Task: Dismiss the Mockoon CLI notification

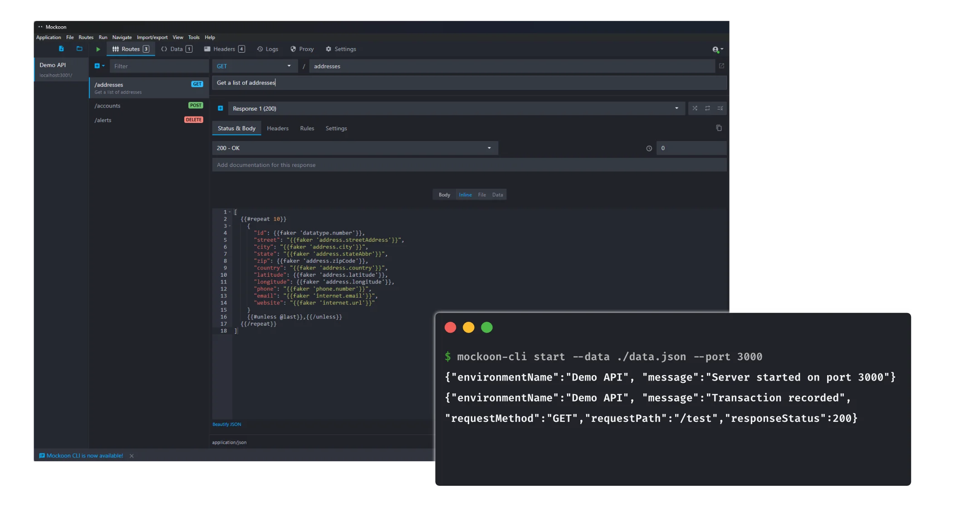Action: tap(132, 456)
